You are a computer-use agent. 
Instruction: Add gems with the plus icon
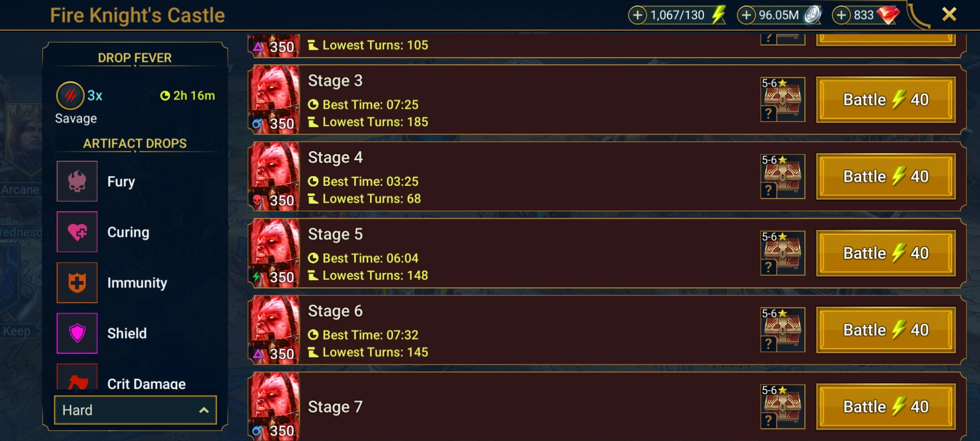(x=841, y=16)
